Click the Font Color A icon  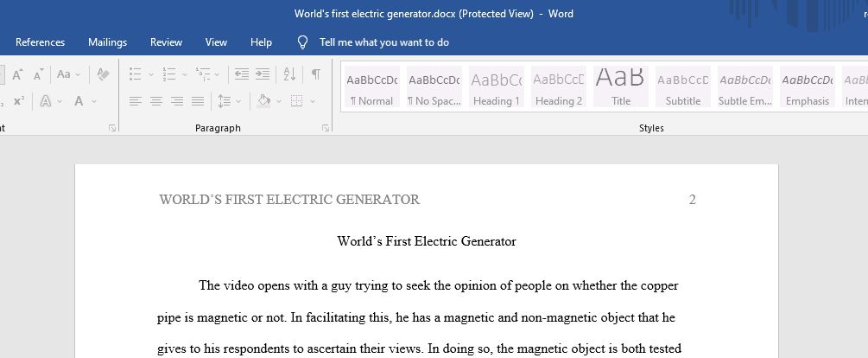click(x=79, y=101)
